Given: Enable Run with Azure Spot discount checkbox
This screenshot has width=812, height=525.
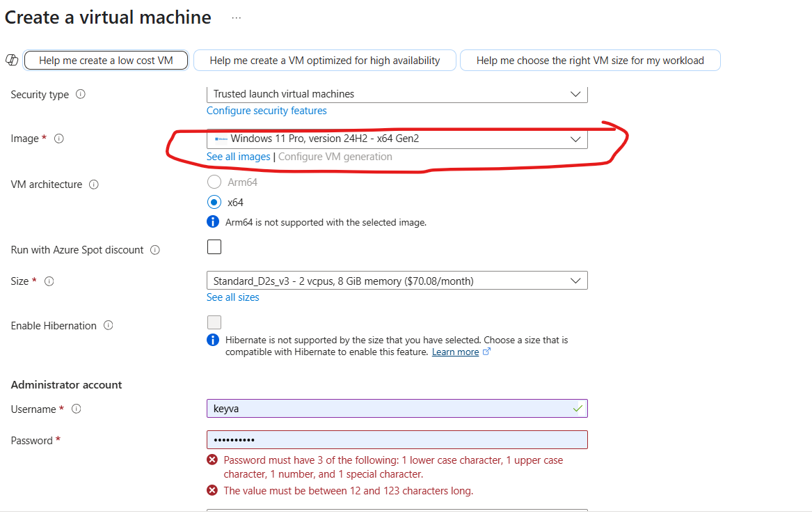Looking at the screenshot, I should (x=214, y=247).
